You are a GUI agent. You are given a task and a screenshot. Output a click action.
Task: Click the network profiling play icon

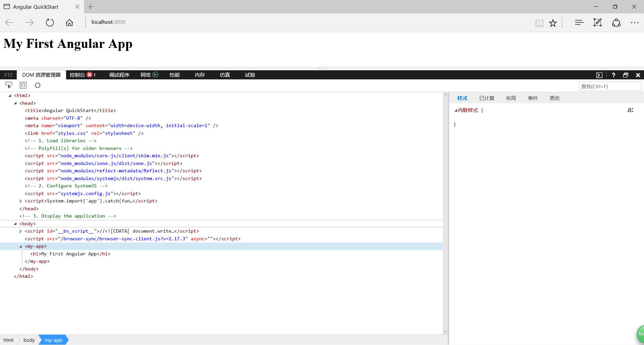click(x=155, y=75)
